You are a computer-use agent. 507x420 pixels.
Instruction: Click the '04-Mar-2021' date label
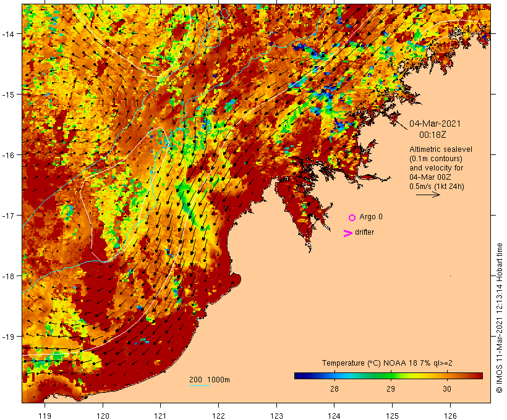[x=435, y=124]
